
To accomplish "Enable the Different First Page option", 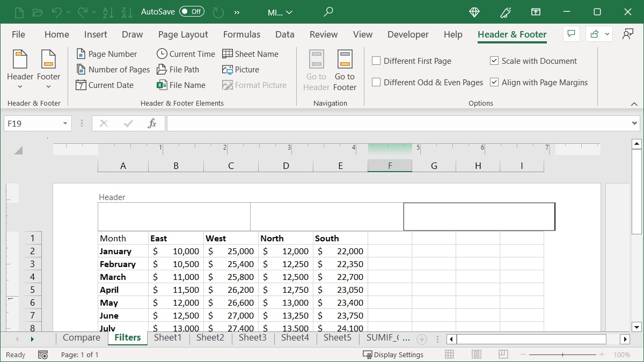I will (x=376, y=61).
